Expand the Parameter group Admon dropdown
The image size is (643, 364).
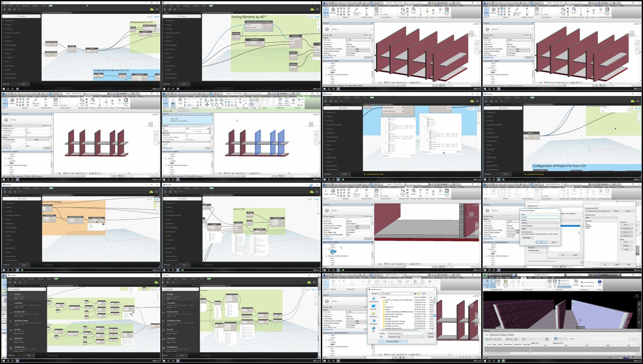coord(601,218)
